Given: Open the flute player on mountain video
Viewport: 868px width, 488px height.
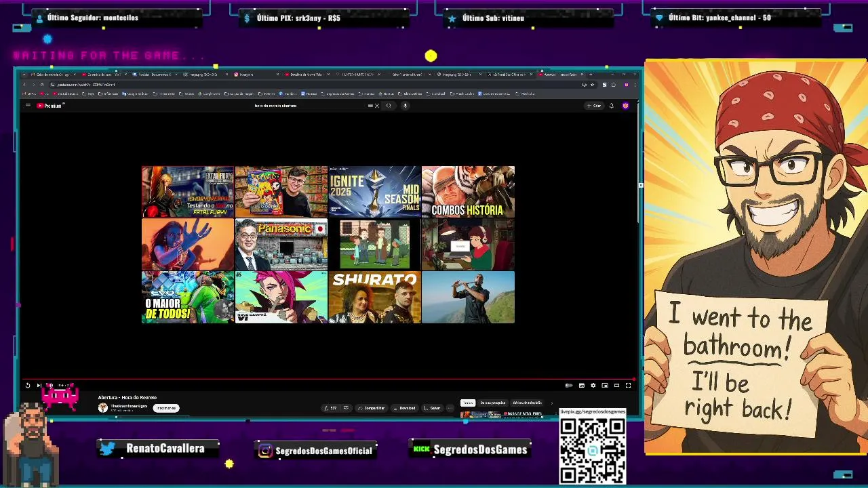Looking at the screenshot, I should pyautogui.click(x=468, y=298).
